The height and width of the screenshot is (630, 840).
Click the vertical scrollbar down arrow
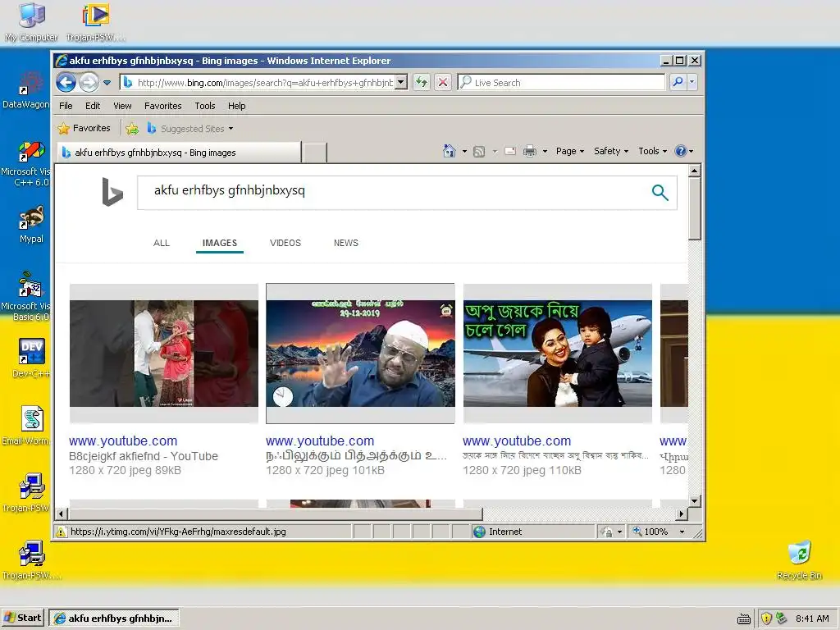point(694,501)
